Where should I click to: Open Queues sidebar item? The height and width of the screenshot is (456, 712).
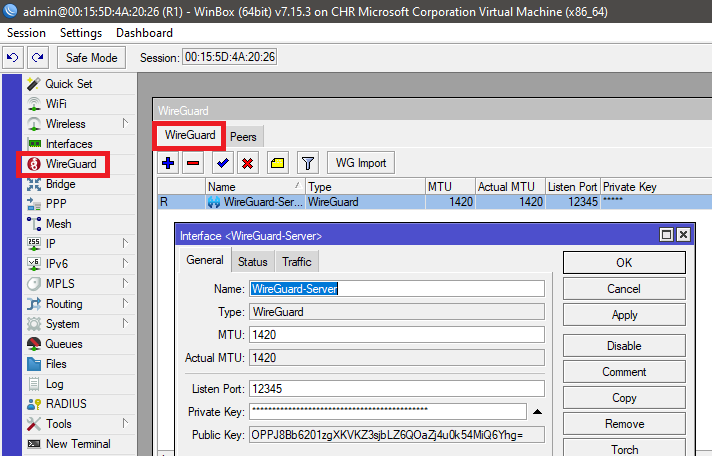click(x=79, y=344)
